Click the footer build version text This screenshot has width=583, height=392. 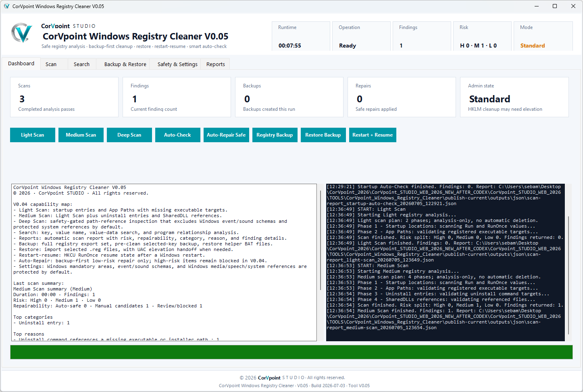[294, 386]
